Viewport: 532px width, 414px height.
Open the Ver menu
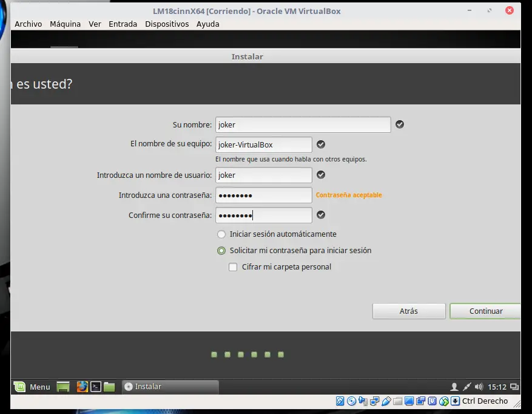(x=95, y=24)
